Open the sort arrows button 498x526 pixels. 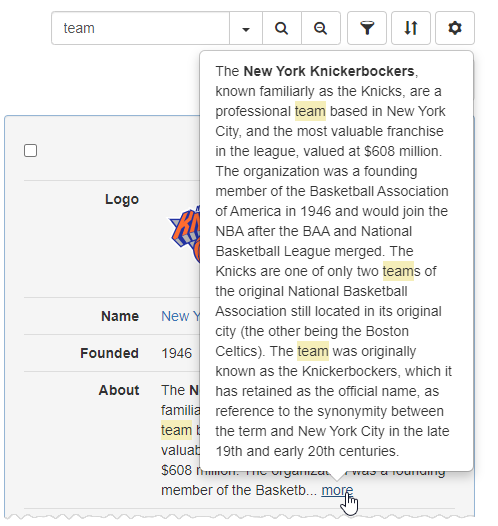411,28
